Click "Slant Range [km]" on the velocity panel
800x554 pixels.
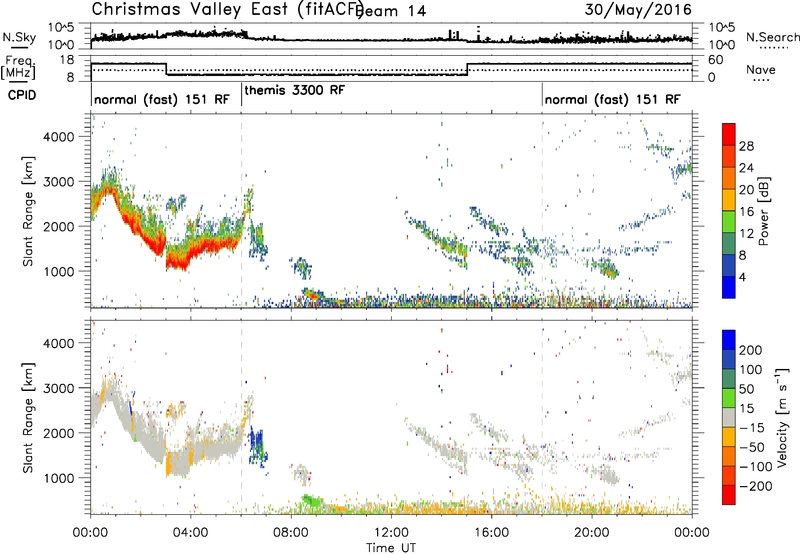(28, 417)
